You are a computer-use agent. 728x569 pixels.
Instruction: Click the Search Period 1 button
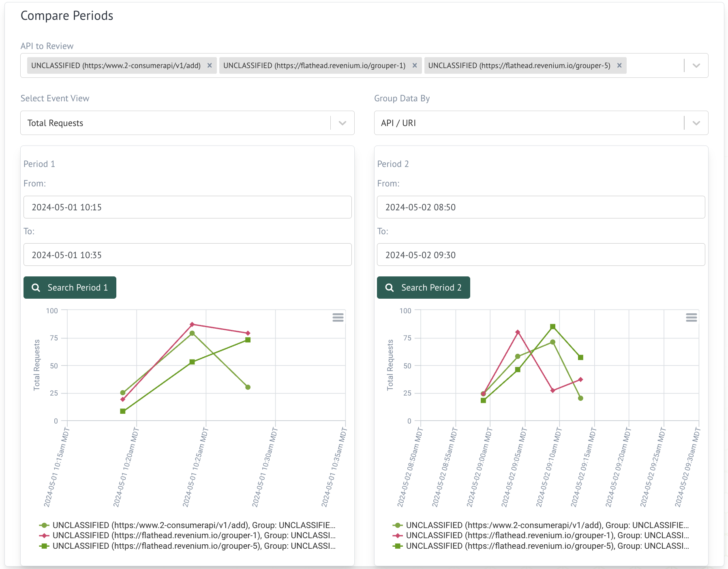[70, 288]
